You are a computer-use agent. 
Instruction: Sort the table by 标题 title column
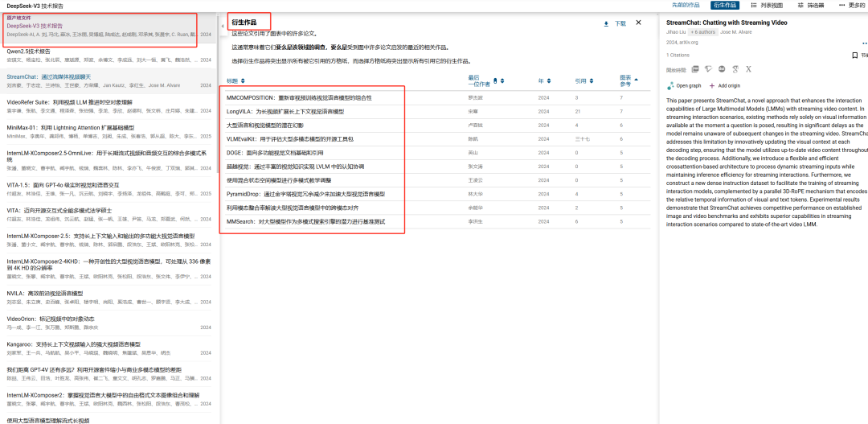coord(235,81)
